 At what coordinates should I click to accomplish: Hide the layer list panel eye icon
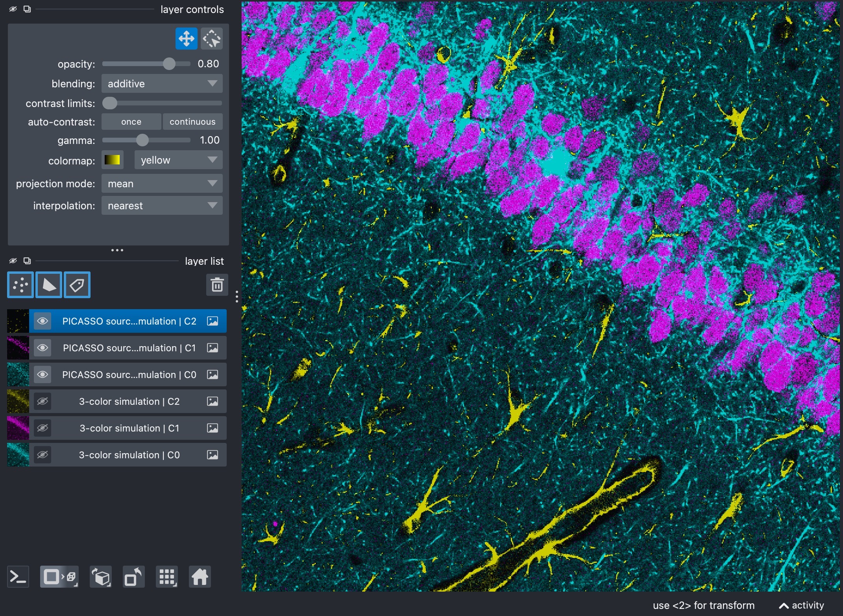pyautogui.click(x=13, y=261)
